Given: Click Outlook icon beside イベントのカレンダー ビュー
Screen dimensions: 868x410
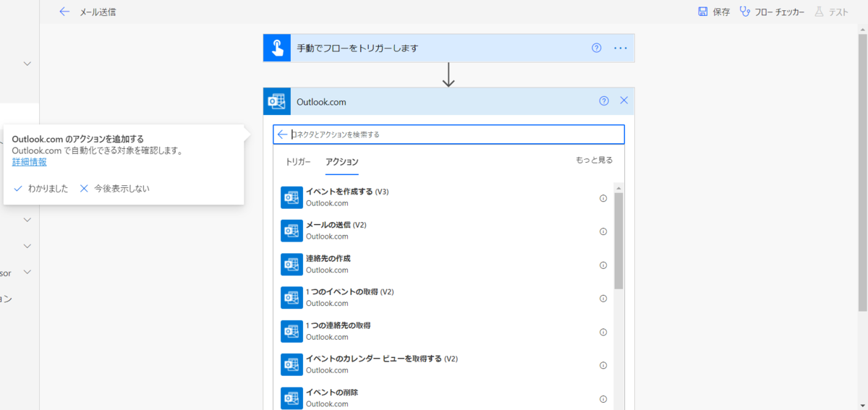Looking at the screenshot, I should pyautogui.click(x=292, y=365).
